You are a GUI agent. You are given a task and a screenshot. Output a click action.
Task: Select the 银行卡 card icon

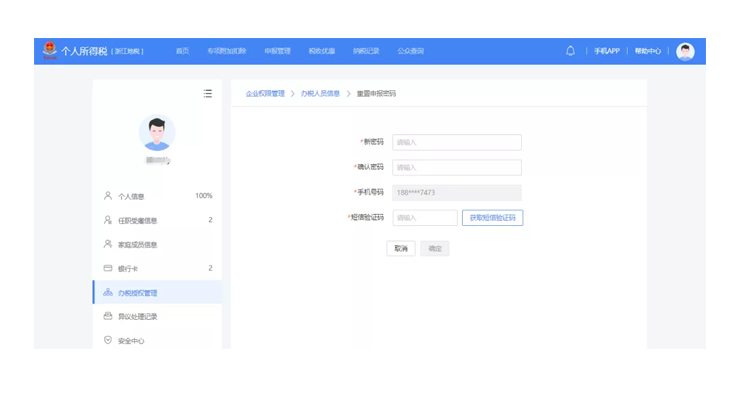(108, 268)
